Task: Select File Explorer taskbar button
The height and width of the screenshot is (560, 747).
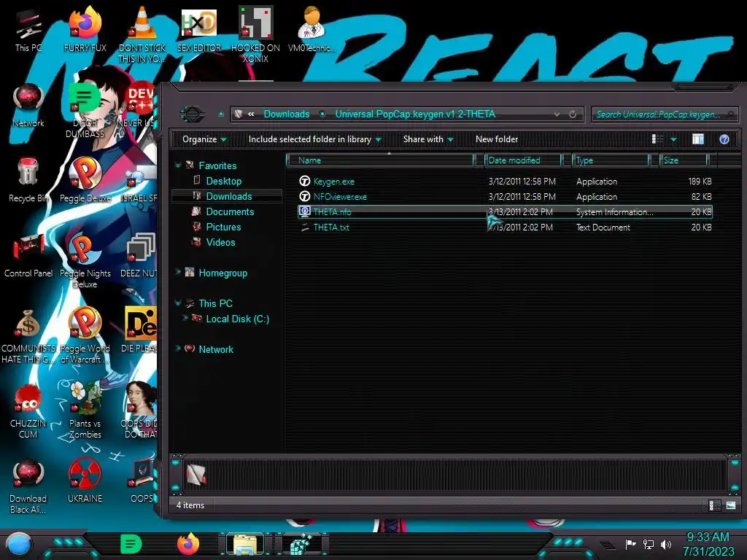Action: coord(245,544)
